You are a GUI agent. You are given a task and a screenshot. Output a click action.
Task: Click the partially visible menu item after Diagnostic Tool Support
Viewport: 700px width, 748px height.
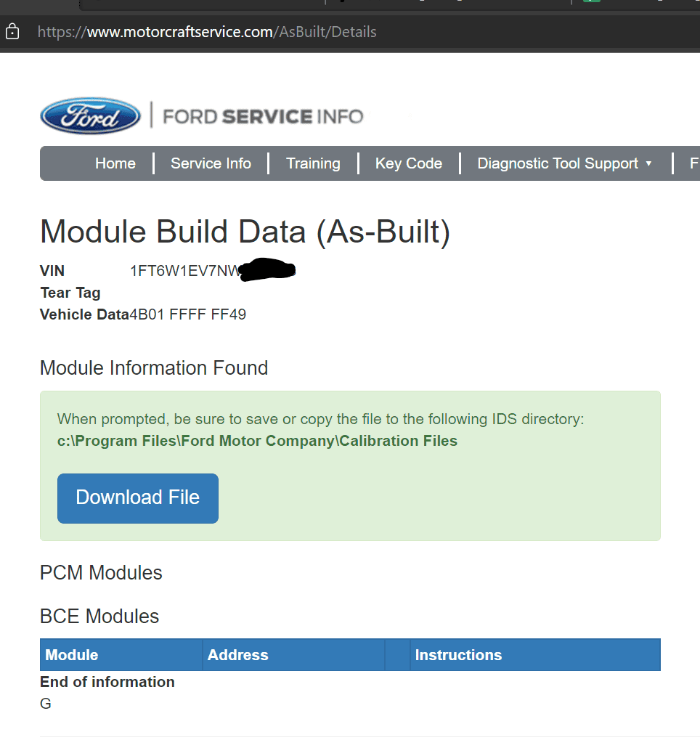(x=693, y=164)
